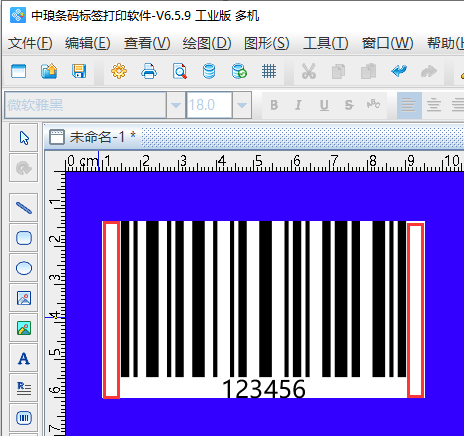The height and width of the screenshot is (436, 464).
Task: Select the barcode object on canvas
Action: [263, 309]
